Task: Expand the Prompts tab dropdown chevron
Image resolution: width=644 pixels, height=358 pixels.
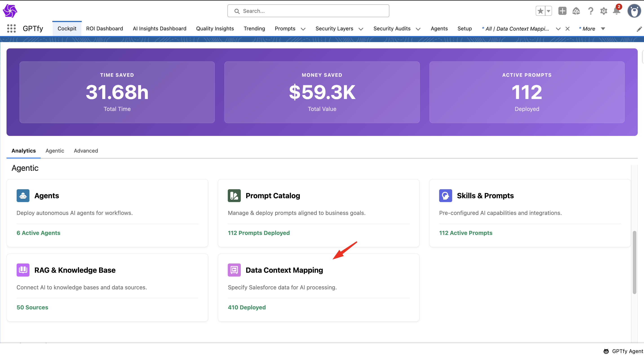Action: (303, 29)
